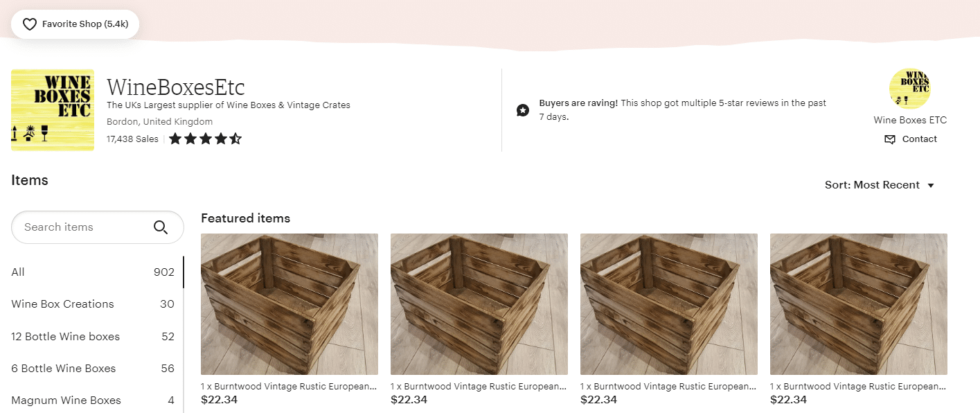Open the first featured Burntwood crate thumbnail
Image resolution: width=980 pixels, height=413 pixels.
[289, 304]
